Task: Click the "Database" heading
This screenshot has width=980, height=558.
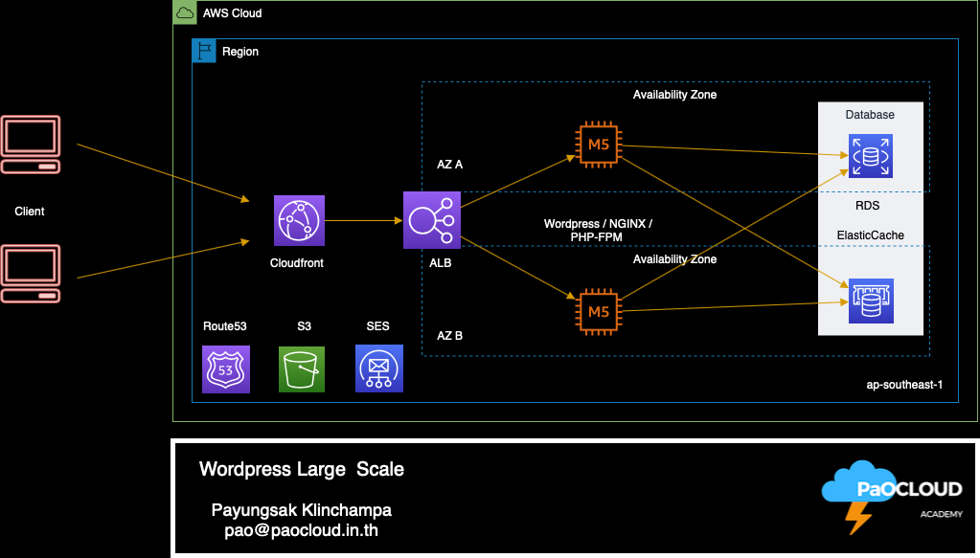Action: (x=870, y=115)
